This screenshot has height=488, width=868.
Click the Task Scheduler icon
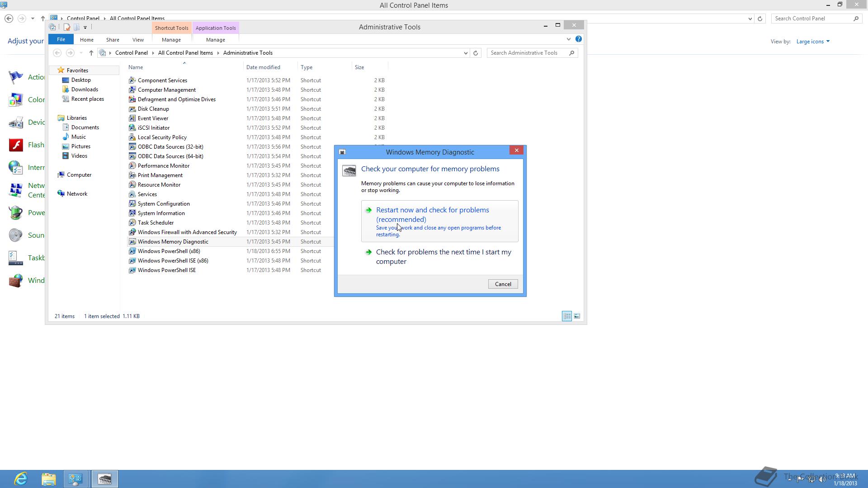[x=132, y=223]
